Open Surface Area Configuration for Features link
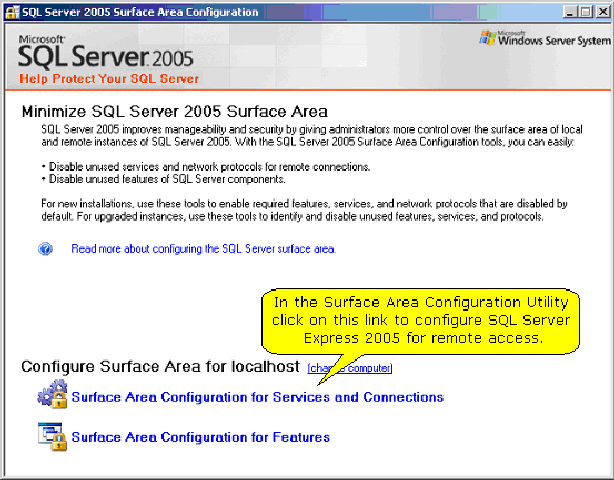Image resolution: width=614 pixels, height=480 pixels. coord(200,437)
